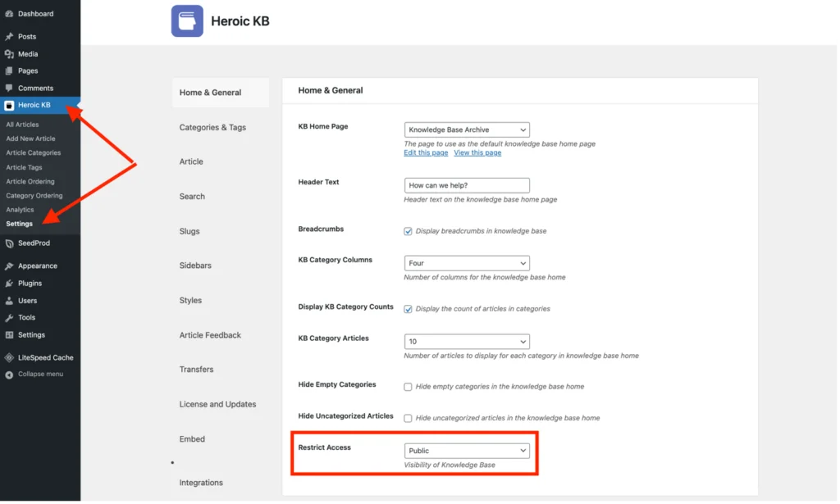The image size is (840, 504).
Task: Select the Sidebars settings tab
Action: point(196,266)
